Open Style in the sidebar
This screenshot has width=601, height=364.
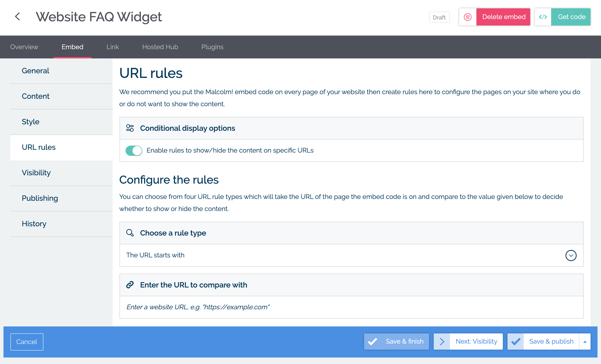(x=61, y=122)
